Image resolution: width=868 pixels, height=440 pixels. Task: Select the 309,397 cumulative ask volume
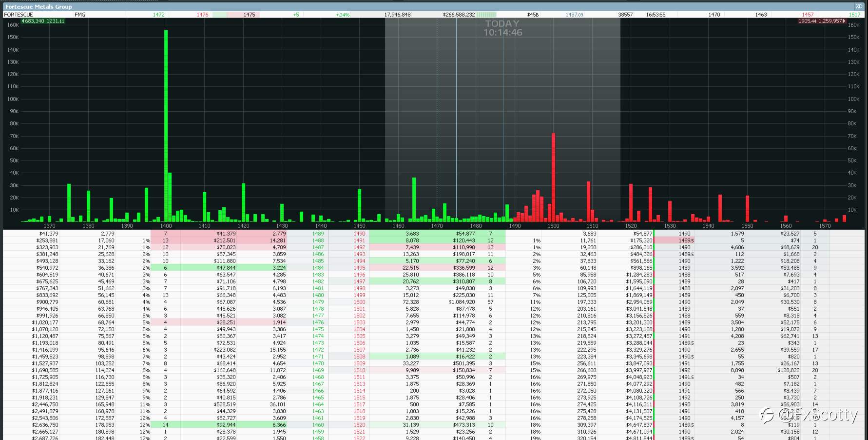coord(587,425)
